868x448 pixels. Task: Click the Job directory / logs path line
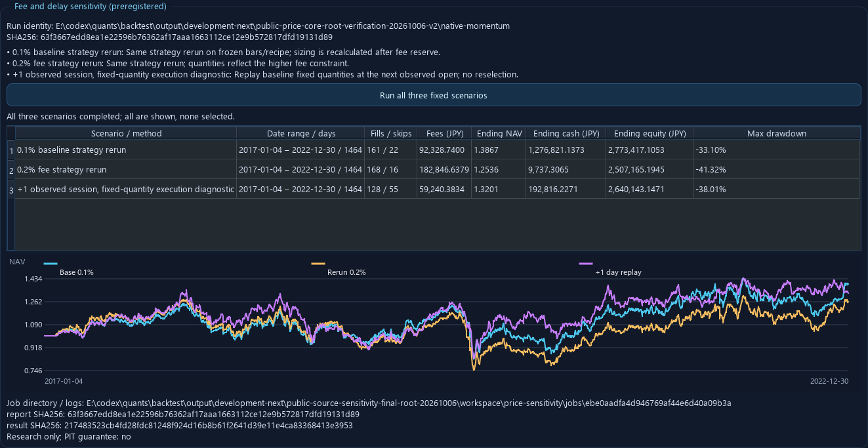(369, 403)
